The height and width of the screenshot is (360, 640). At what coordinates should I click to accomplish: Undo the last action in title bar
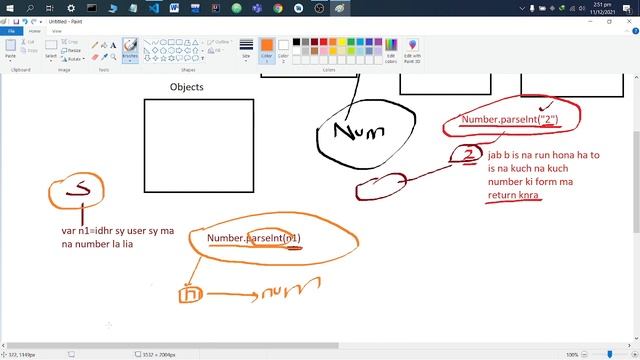click(25, 22)
